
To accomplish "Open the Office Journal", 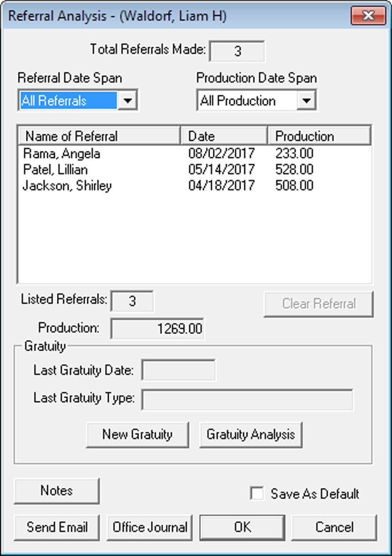I will 149,527.
